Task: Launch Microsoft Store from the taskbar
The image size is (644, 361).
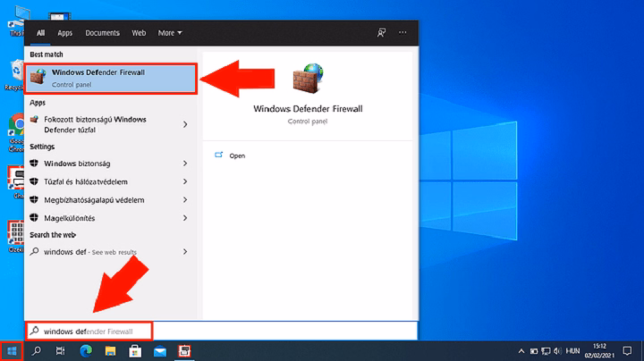Action: click(x=134, y=351)
